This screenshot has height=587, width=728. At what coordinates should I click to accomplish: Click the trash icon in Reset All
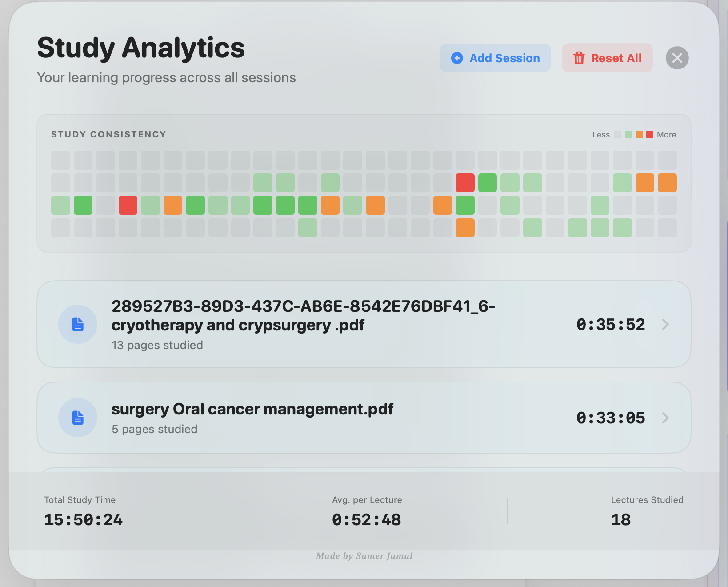point(579,58)
